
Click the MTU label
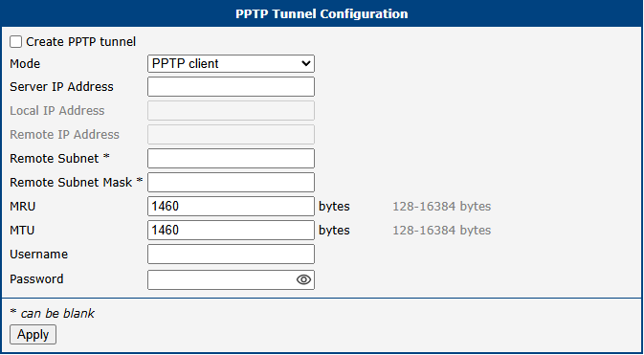(x=22, y=230)
